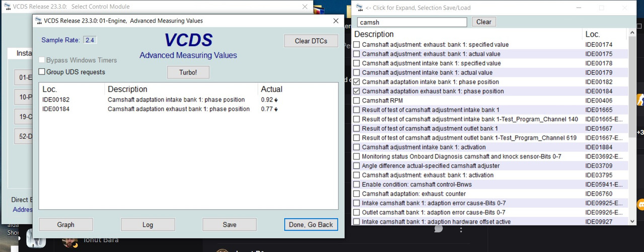The image size is (644, 252).
Task: Click the 19-C module button in background window
Action: tap(23, 117)
